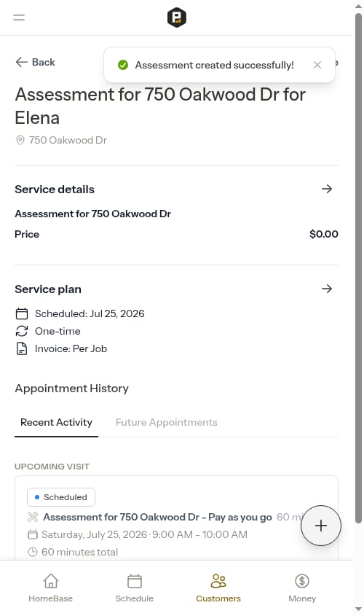Tap the floating plus add button
This screenshot has height=616, width=364.
[321, 526]
